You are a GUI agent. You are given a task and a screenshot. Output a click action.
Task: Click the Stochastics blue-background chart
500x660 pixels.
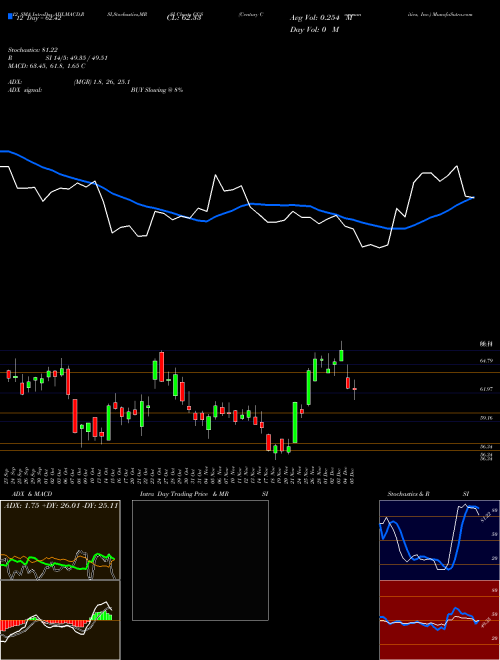click(439, 540)
